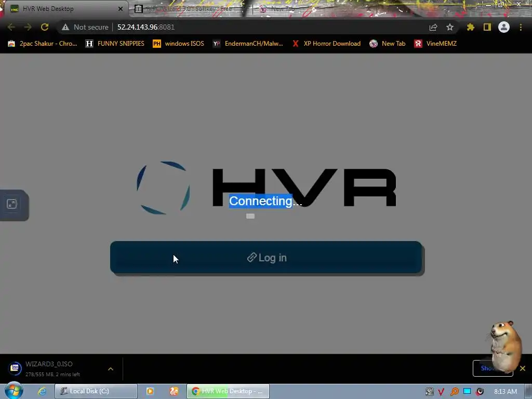Click the Connecting... status text
532x399 pixels.
(265, 201)
